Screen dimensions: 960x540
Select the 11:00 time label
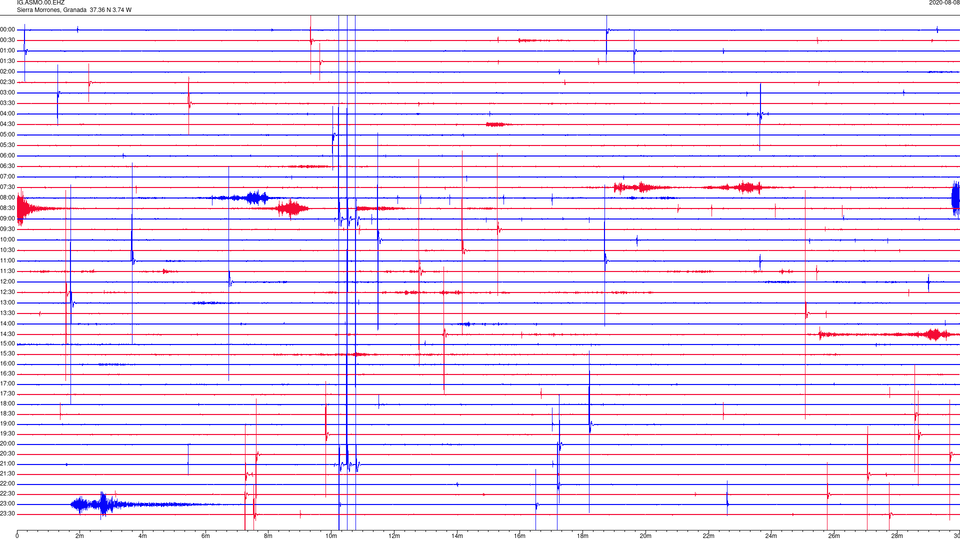point(7,261)
